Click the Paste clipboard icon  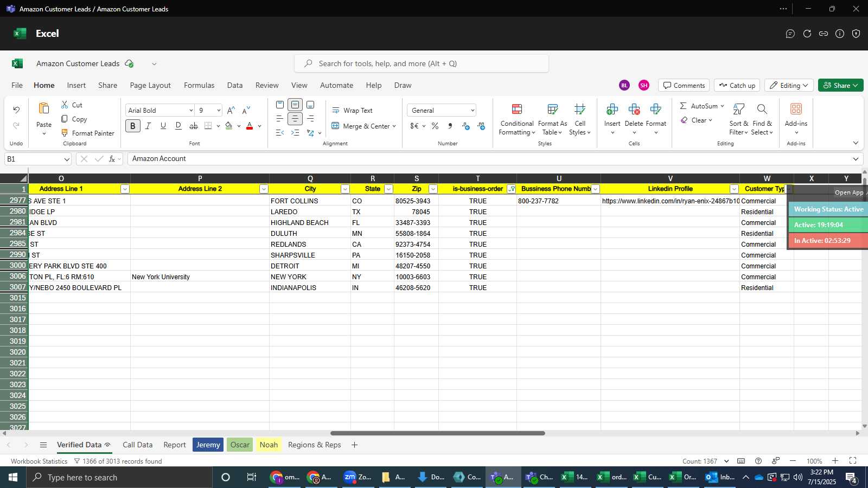pos(44,108)
